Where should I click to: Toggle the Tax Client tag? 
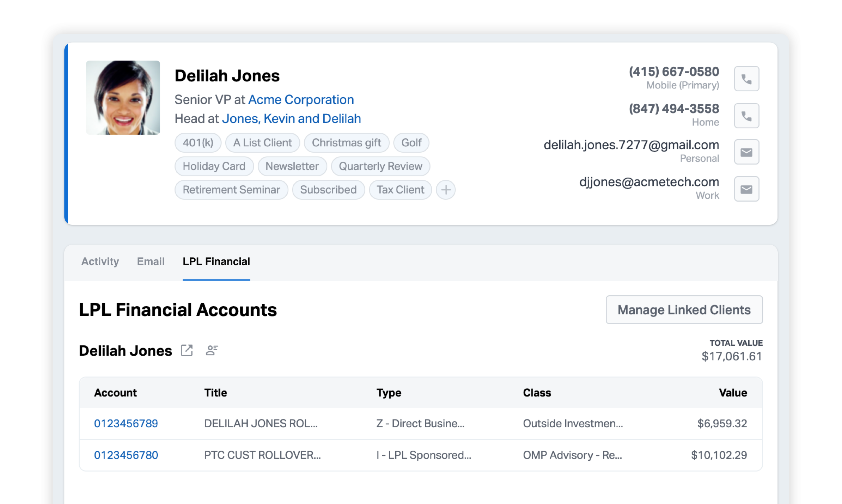pyautogui.click(x=400, y=190)
